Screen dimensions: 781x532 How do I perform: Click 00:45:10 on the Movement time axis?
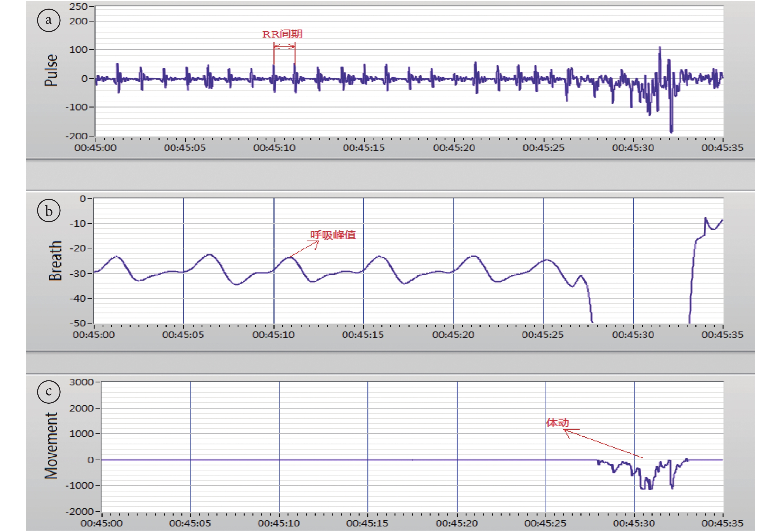point(279,523)
